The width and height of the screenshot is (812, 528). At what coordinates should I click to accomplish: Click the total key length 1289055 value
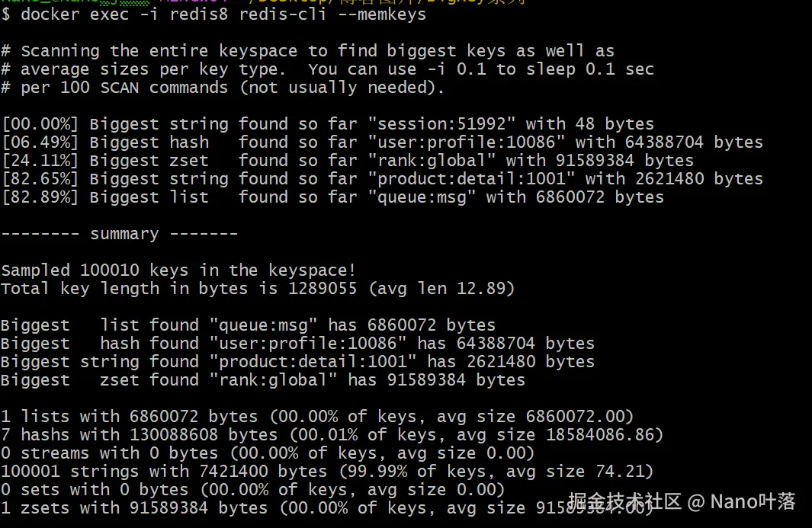point(322,288)
